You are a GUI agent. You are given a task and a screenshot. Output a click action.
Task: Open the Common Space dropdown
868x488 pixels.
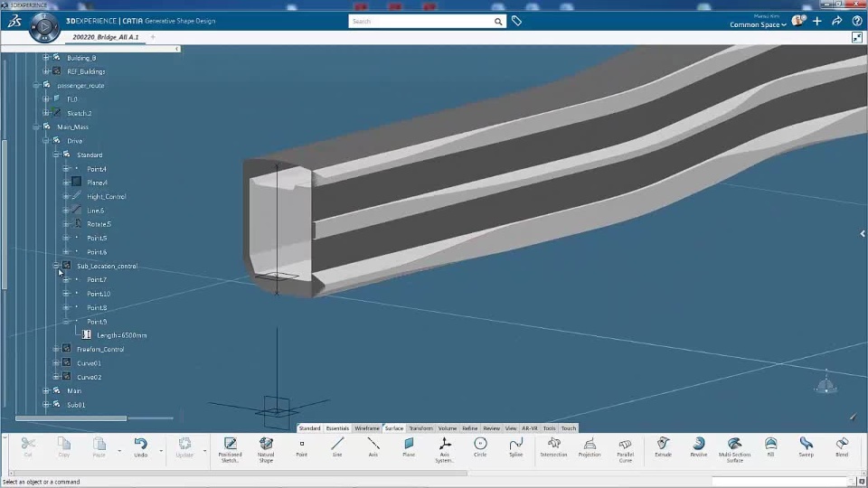(x=758, y=24)
